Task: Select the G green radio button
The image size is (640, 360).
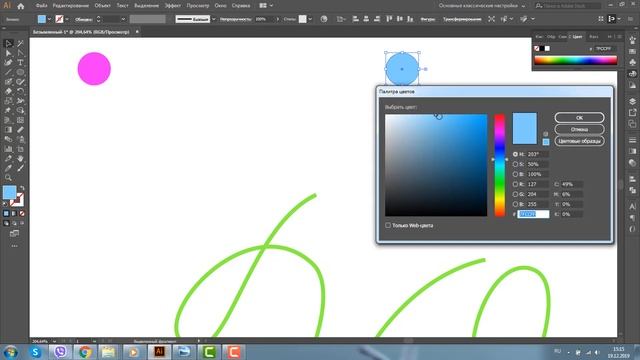Action: tap(516, 194)
